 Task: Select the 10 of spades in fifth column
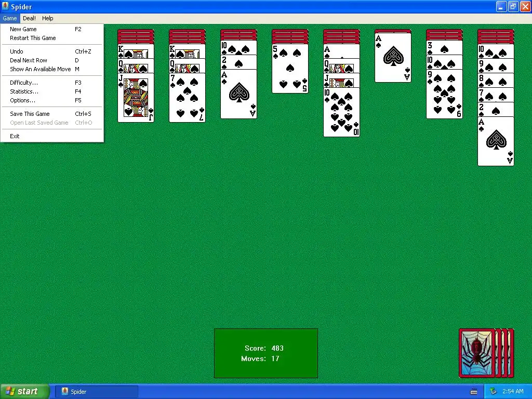pyautogui.click(x=342, y=112)
